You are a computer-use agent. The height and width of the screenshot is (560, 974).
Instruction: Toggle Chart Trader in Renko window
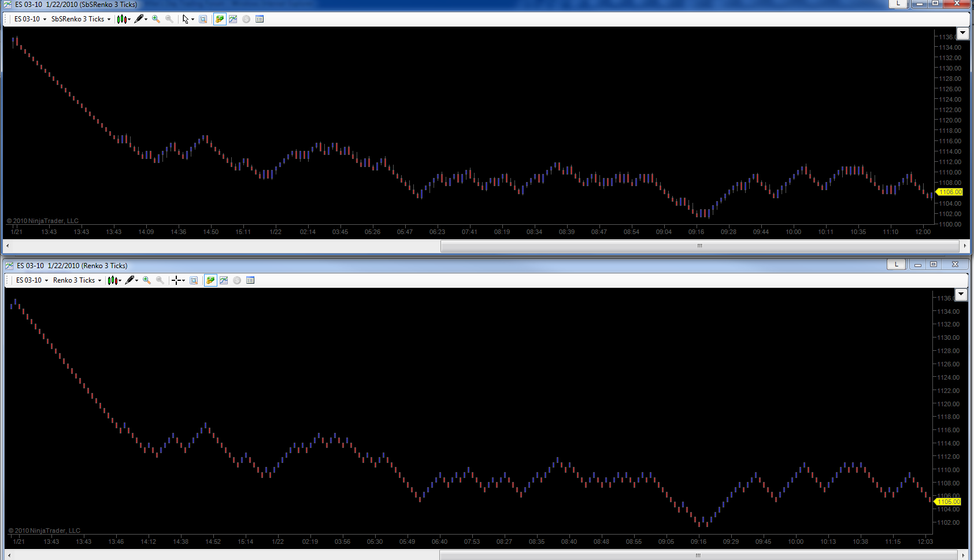pyautogui.click(x=210, y=280)
